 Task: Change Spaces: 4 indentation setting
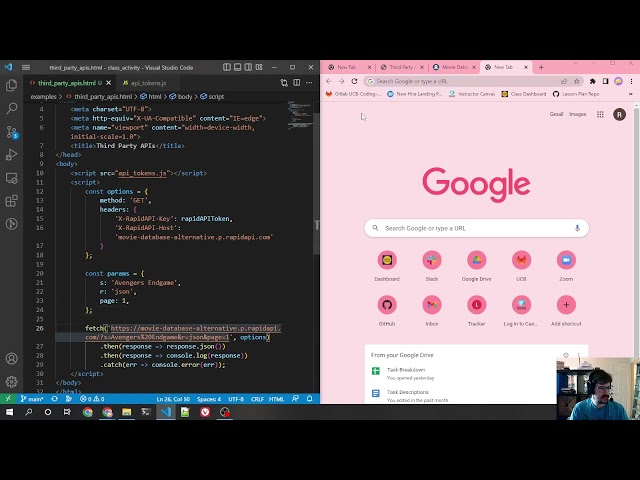(209, 399)
